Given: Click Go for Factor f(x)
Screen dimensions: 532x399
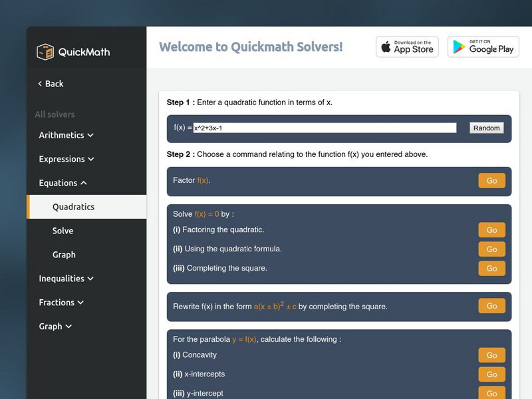Looking at the screenshot, I should tap(491, 180).
